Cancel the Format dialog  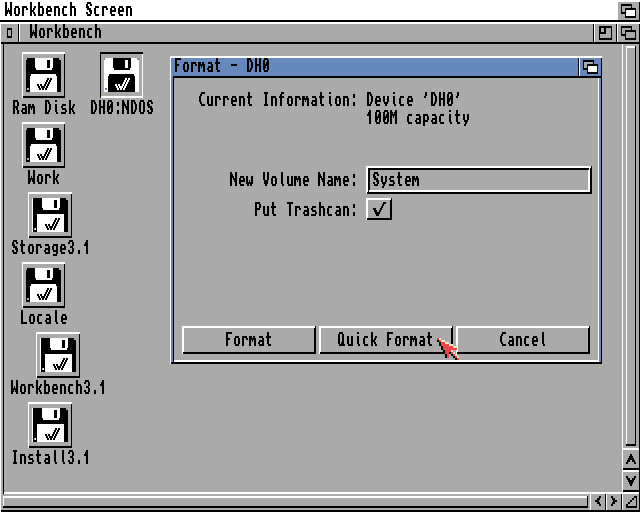pyautogui.click(x=523, y=340)
